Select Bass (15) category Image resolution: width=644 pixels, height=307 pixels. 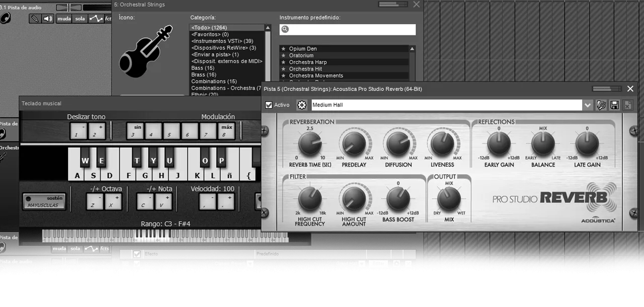pyautogui.click(x=227, y=68)
